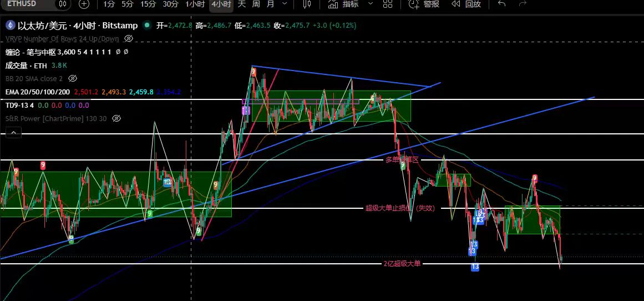Show the BB 20 SMA close indicator via eye icon
The height and width of the screenshot is (301, 644).
pos(73,78)
